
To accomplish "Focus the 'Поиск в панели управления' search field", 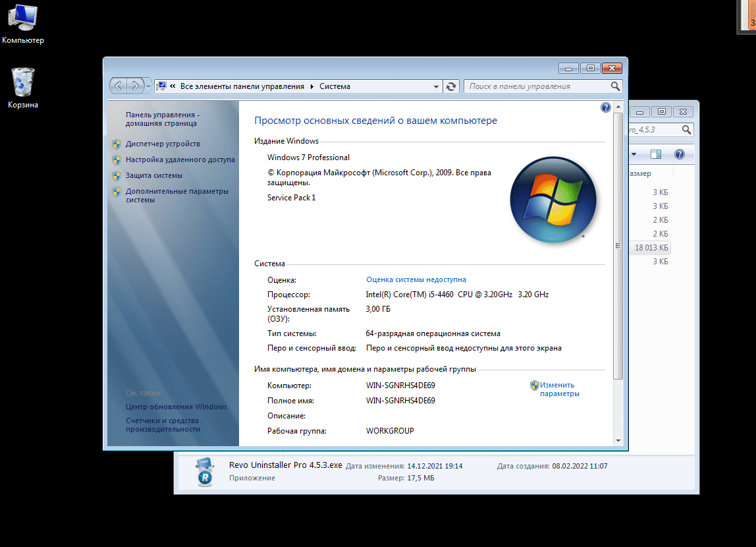I will [x=536, y=86].
